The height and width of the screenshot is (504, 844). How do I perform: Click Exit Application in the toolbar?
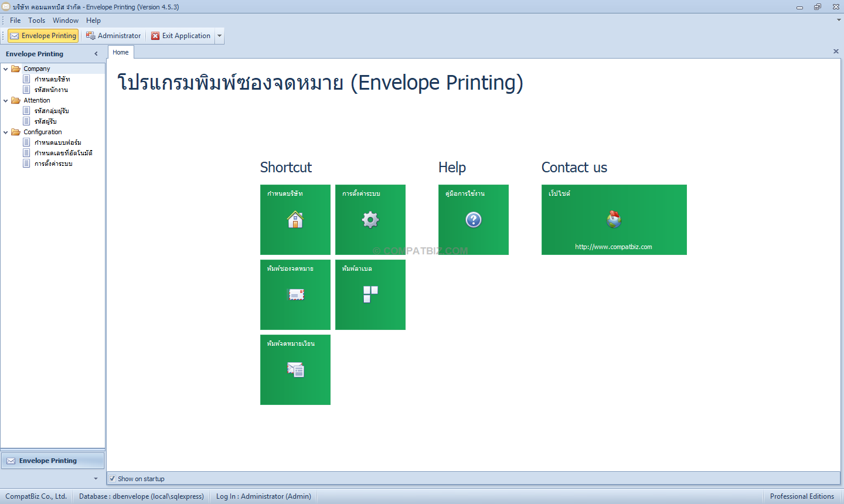[x=181, y=36]
